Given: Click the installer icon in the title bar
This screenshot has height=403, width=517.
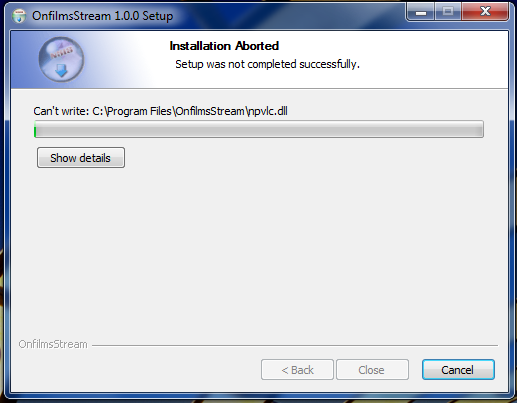Looking at the screenshot, I should [19, 16].
